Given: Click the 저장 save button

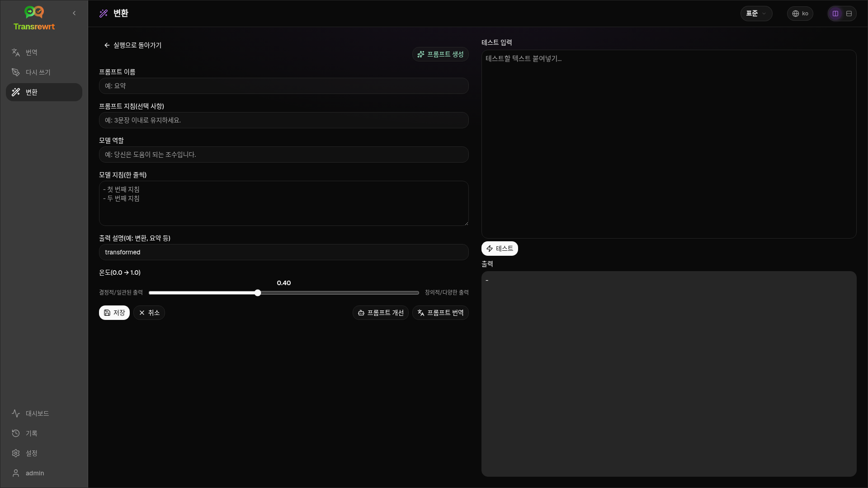Looking at the screenshot, I should coord(114,313).
